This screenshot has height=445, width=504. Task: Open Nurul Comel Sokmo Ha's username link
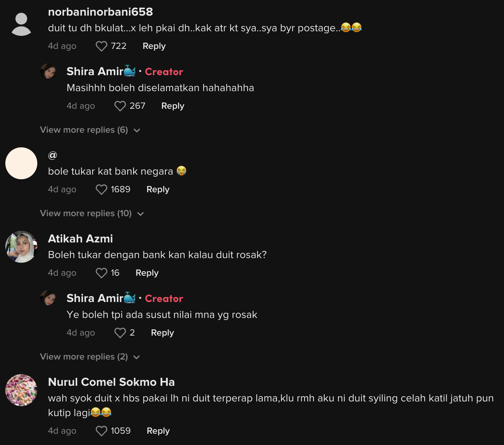(112, 382)
